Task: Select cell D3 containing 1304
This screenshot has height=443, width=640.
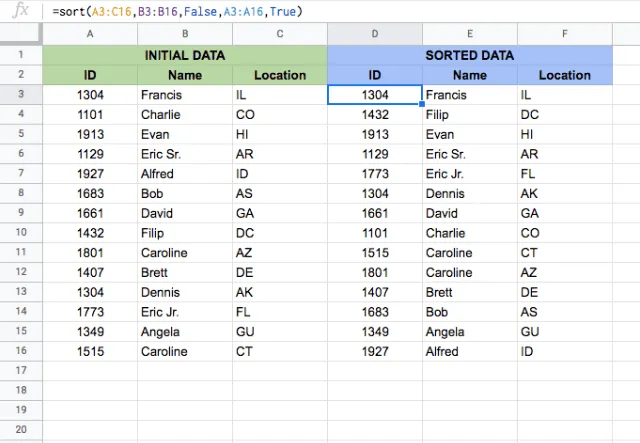Action: coord(375,95)
